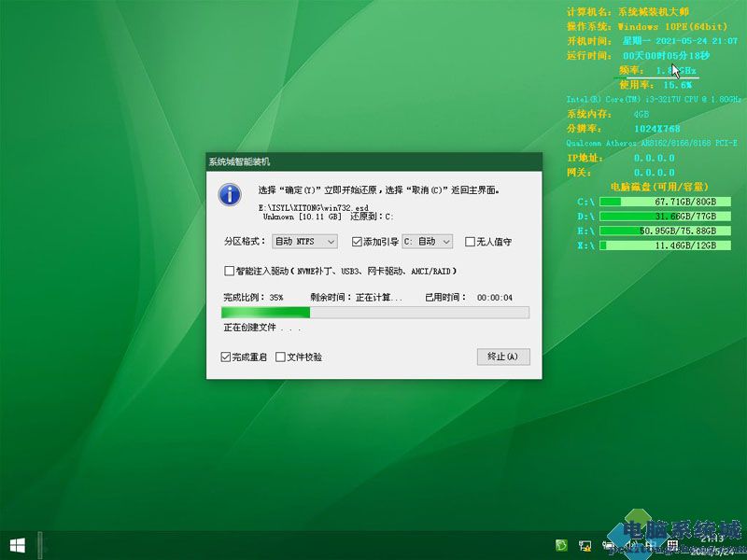Image resolution: width=747 pixels, height=560 pixels.
Task: Click the C:\ disk usage bar
Action: pos(665,202)
